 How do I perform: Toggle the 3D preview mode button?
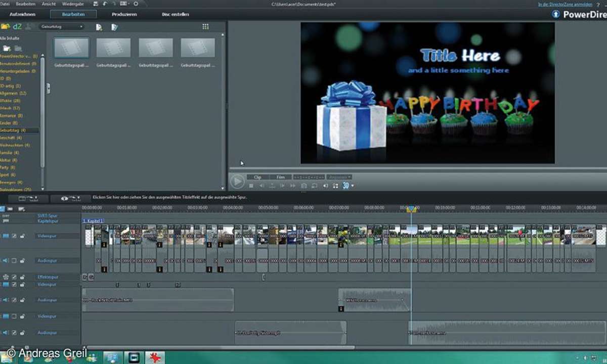pos(346,186)
